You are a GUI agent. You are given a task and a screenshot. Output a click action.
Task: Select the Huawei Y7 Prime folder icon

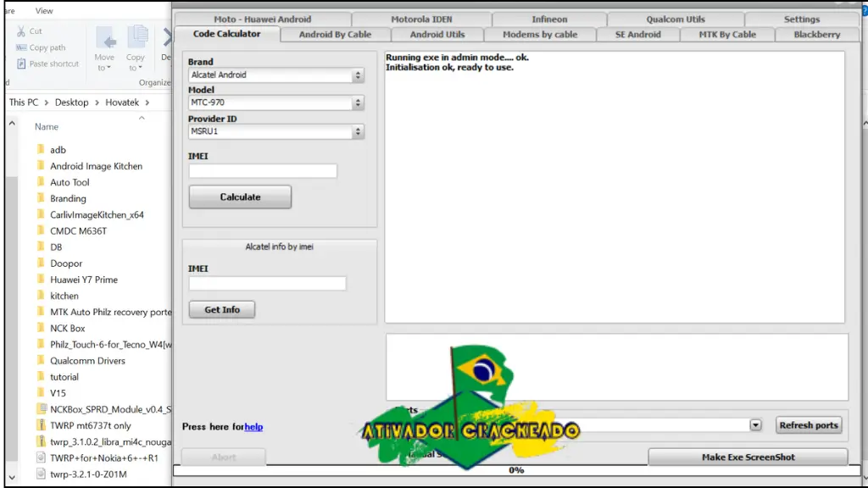click(41, 279)
